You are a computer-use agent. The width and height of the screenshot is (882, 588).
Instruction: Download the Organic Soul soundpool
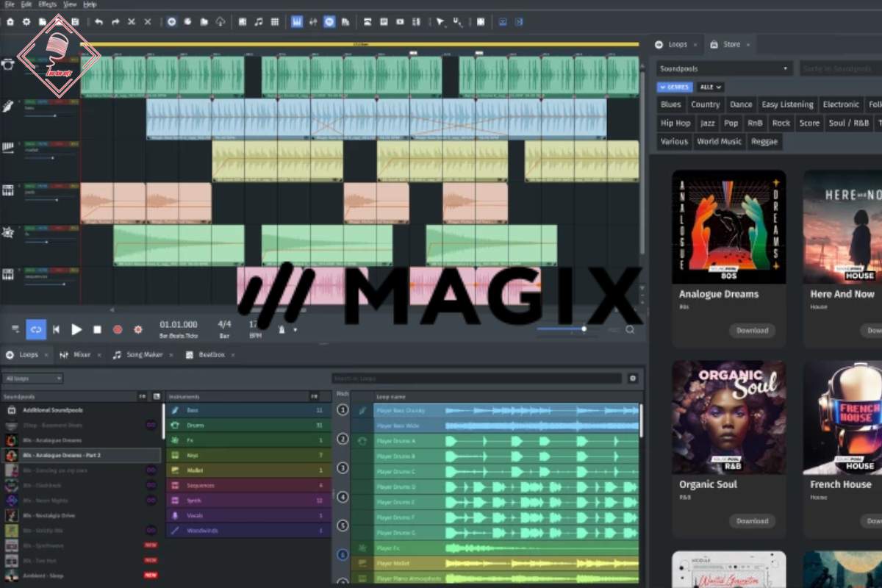coord(752,521)
